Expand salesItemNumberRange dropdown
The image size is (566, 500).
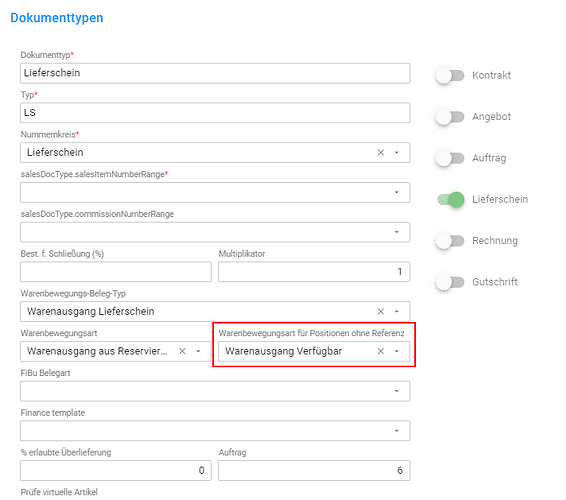click(396, 192)
